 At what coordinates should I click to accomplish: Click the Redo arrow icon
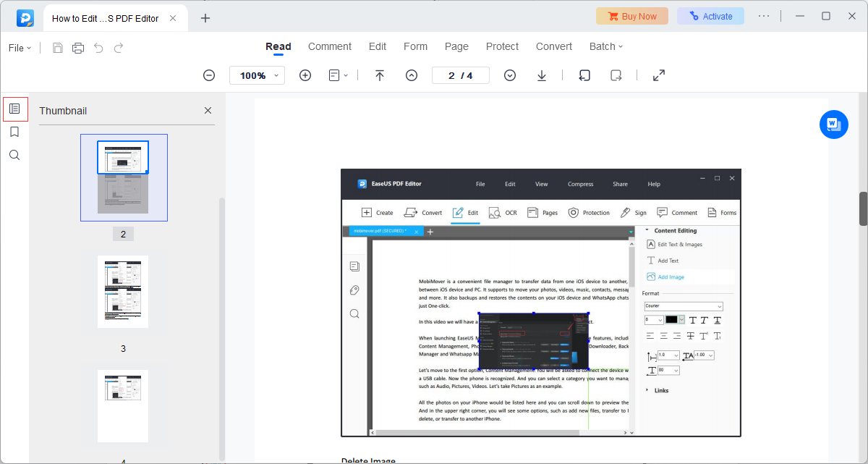point(119,48)
